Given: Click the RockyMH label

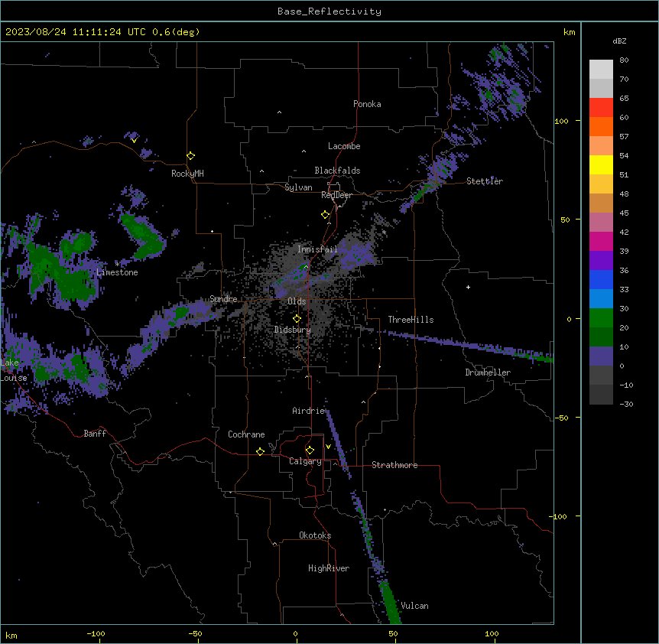Looking at the screenshot, I should [187, 173].
